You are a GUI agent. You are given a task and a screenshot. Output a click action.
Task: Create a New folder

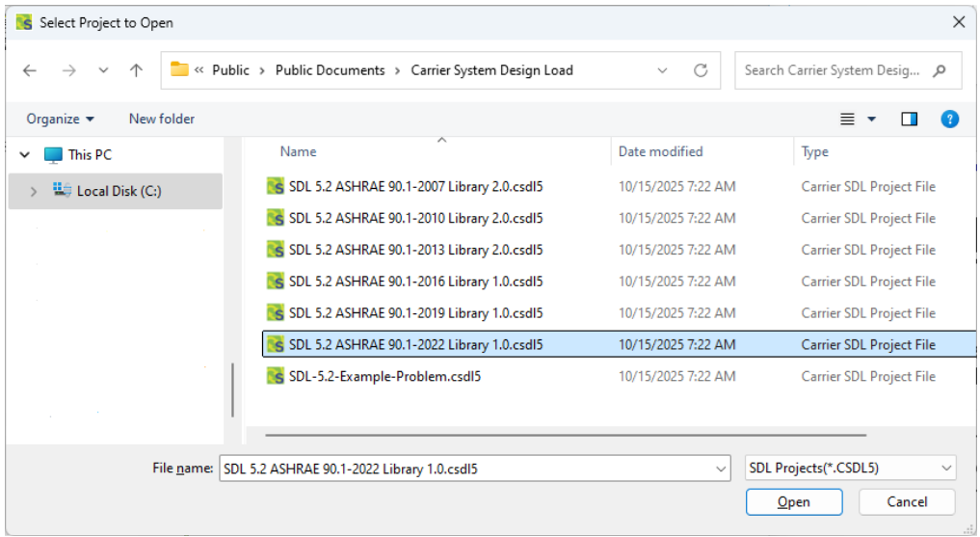162,119
